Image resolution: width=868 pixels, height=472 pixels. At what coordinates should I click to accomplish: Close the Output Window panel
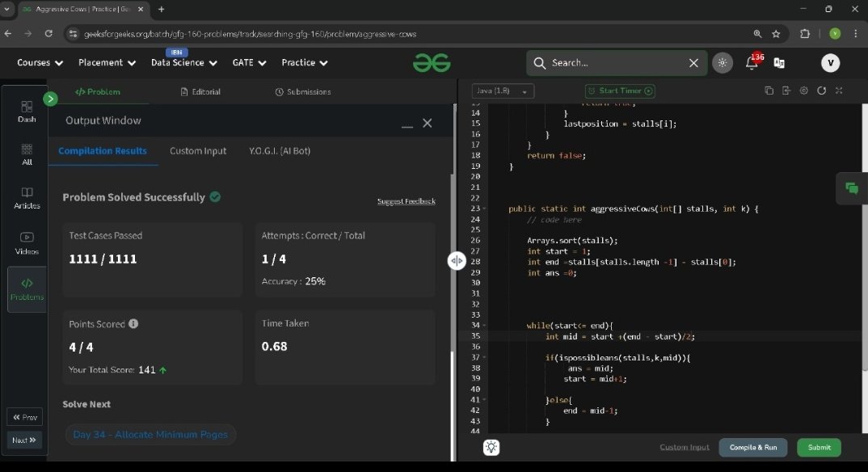coord(428,123)
